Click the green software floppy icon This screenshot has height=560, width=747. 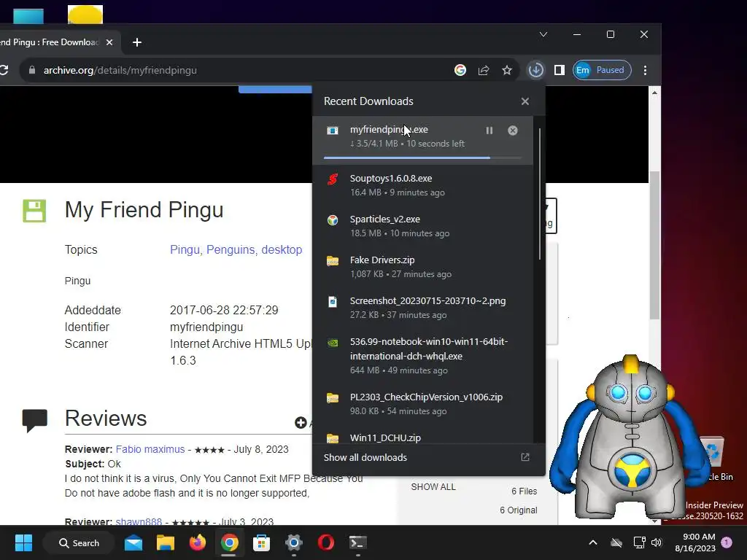[x=34, y=211]
